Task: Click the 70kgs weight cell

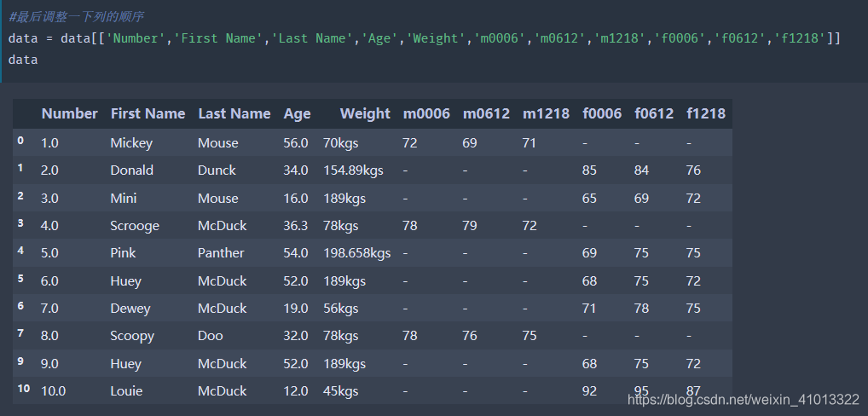Action: pos(341,143)
